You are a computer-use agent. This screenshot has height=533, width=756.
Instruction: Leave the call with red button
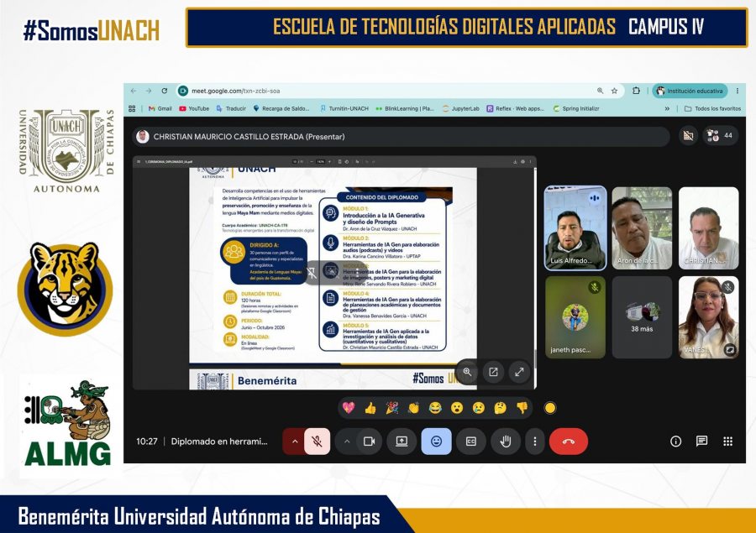569,442
